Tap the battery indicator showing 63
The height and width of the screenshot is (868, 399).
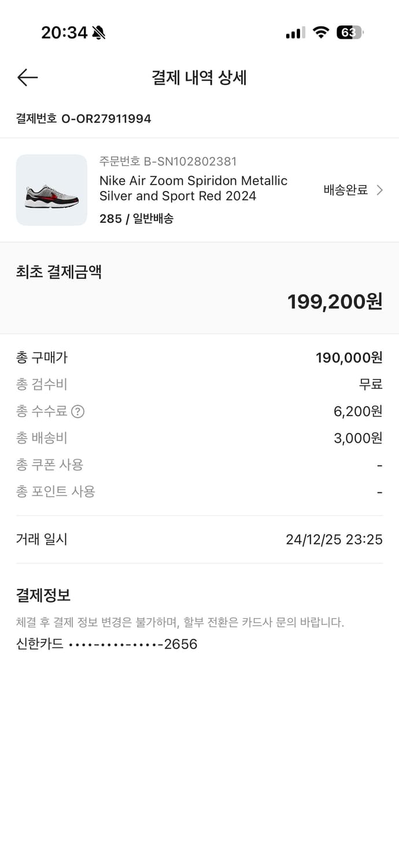(351, 33)
